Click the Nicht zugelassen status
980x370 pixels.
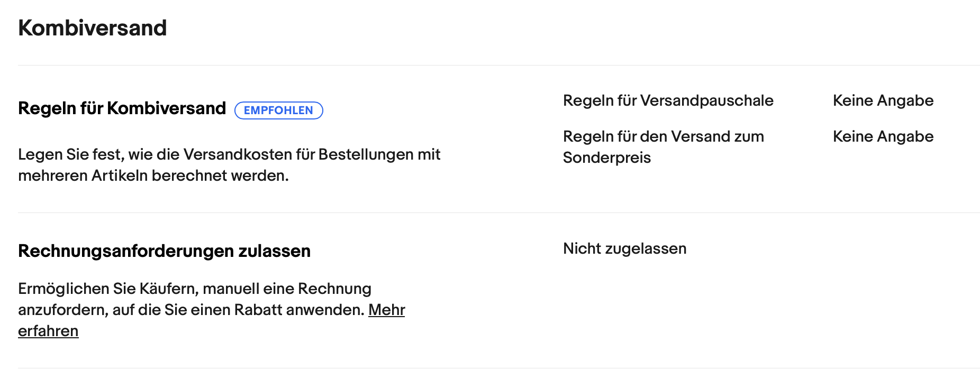pyautogui.click(x=624, y=248)
